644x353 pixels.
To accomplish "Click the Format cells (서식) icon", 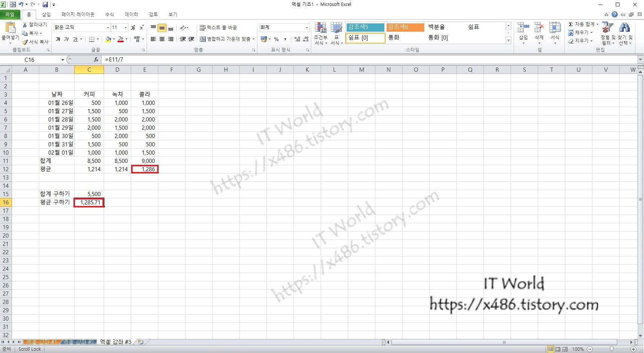I will click(555, 28).
